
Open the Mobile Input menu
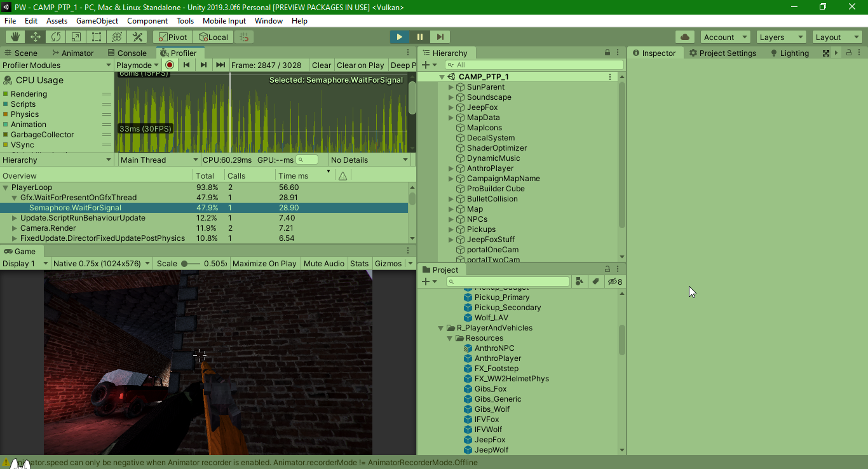coord(224,21)
